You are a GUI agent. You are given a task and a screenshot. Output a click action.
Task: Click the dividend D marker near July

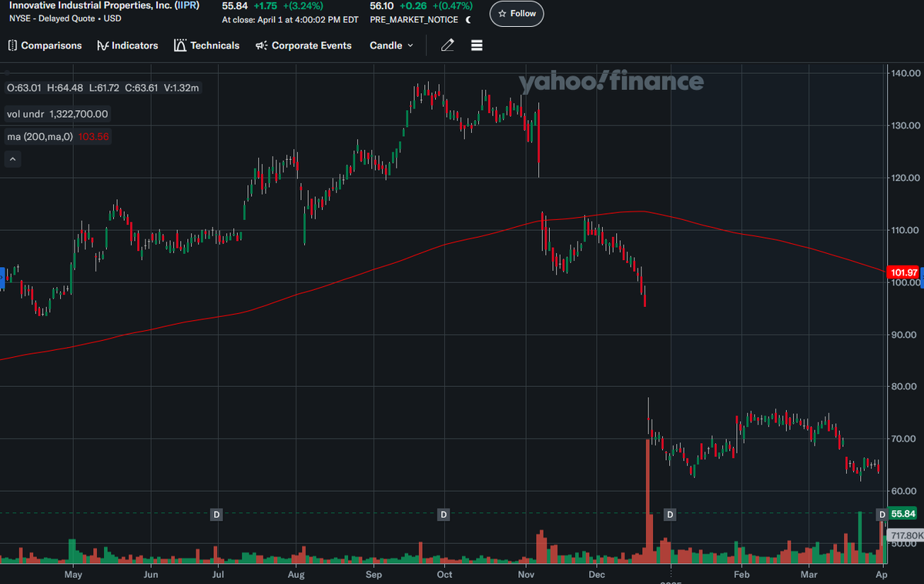pos(216,514)
